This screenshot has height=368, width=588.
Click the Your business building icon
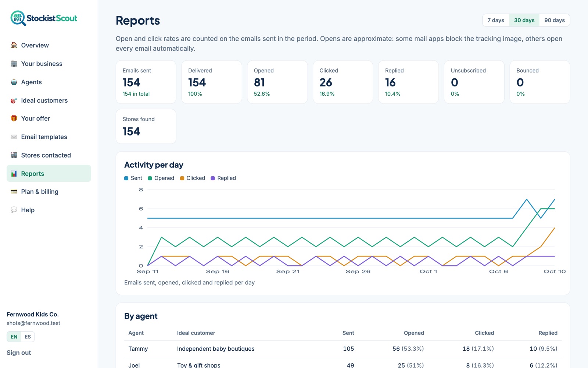pyautogui.click(x=14, y=64)
